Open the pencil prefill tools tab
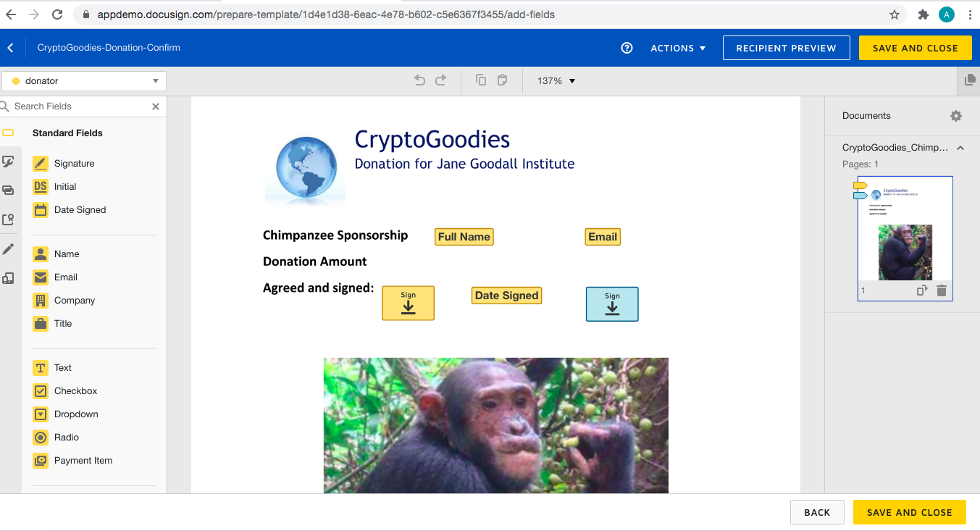The image size is (980, 531). click(x=8, y=249)
